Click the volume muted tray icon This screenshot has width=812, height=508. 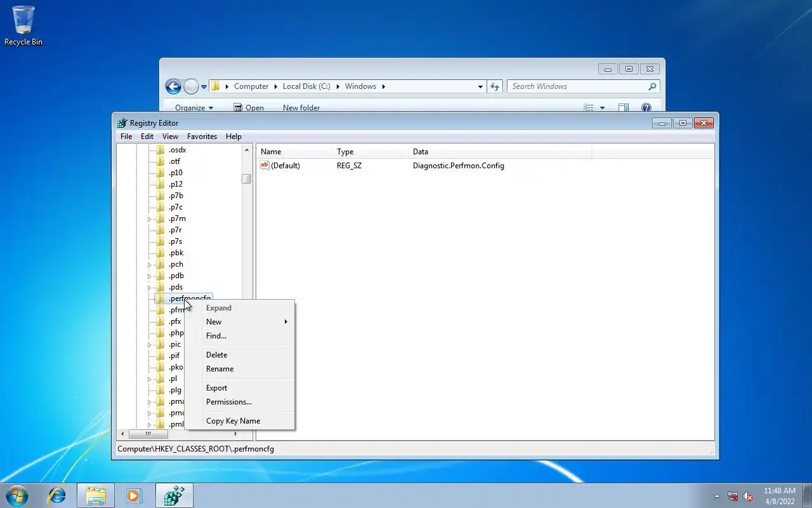[x=749, y=496]
